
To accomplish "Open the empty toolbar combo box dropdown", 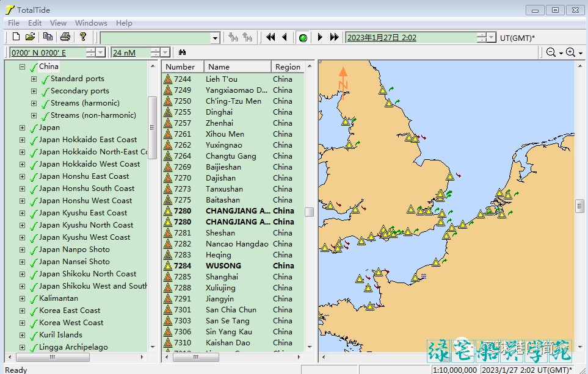I will (215, 38).
